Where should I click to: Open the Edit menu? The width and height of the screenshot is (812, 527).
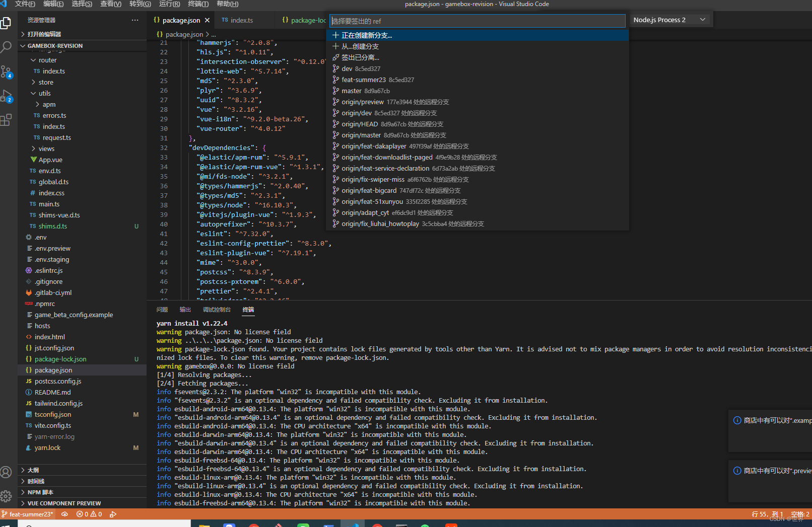53,4
